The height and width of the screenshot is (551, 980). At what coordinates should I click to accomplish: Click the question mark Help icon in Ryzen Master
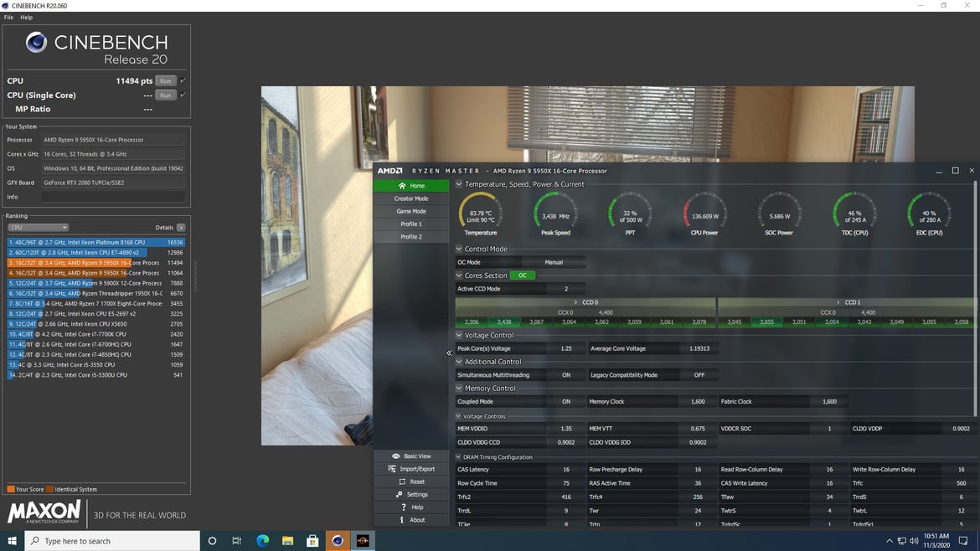point(403,507)
